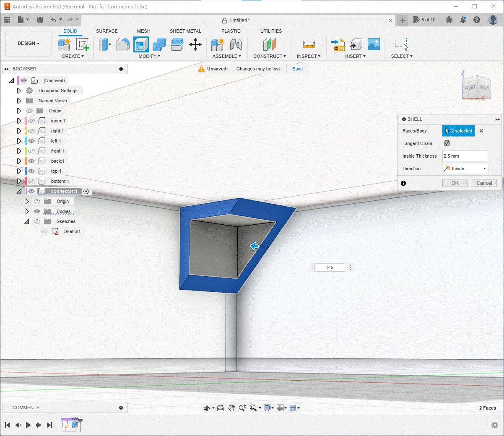Switch to the SHEET METAL tab
The width and height of the screenshot is (504, 436).
click(x=185, y=31)
